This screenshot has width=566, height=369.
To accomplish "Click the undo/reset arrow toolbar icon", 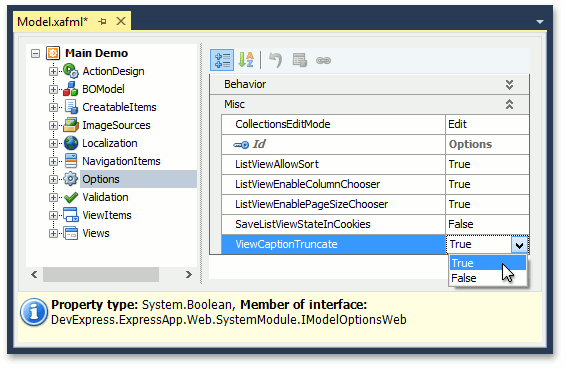I will click(x=275, y=60).
